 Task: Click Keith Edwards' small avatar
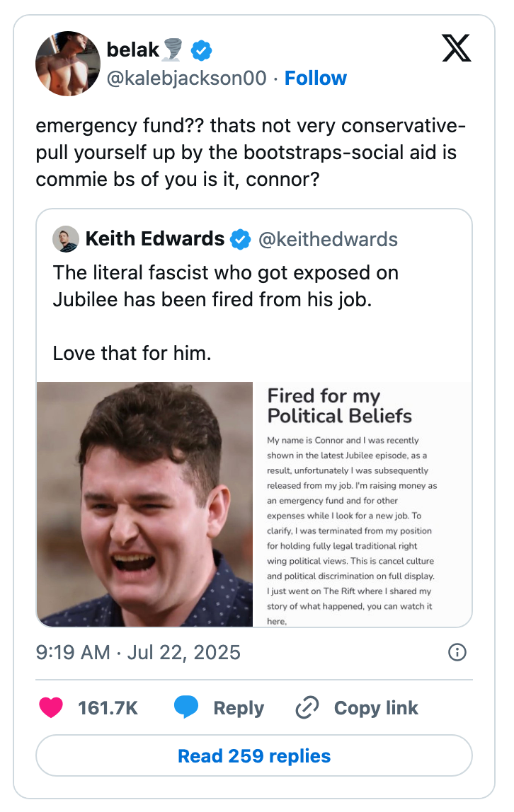coord(66,239)
